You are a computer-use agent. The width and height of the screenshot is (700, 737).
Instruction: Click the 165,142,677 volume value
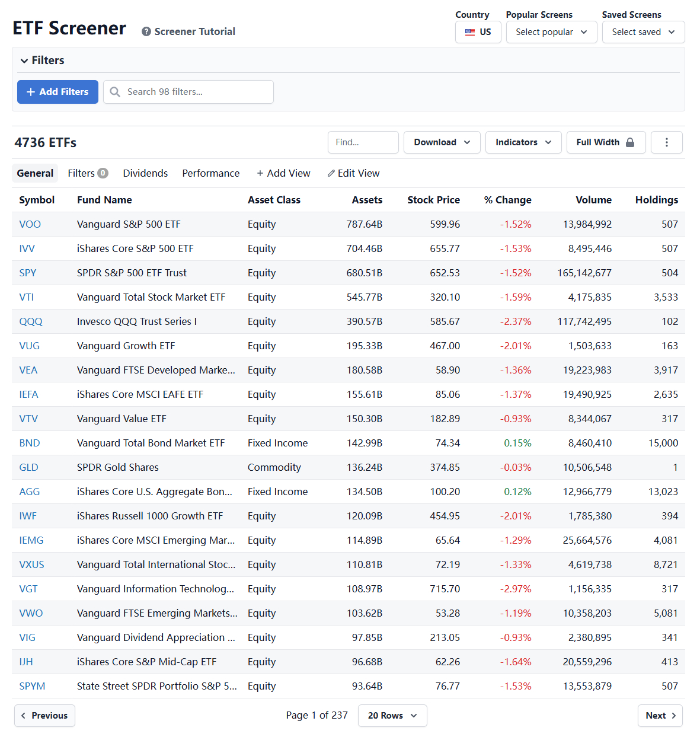[x=584, y=273]
